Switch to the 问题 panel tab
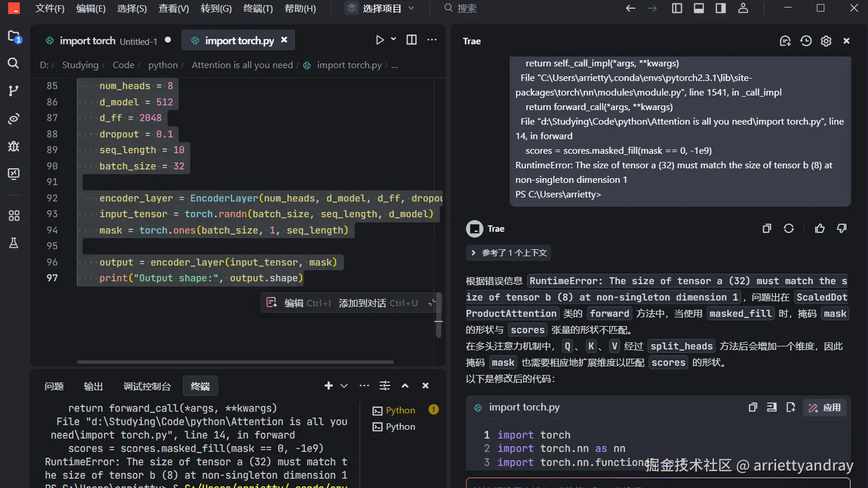The width and height of the screenshot is (868, 488). [x=54, y=386]
